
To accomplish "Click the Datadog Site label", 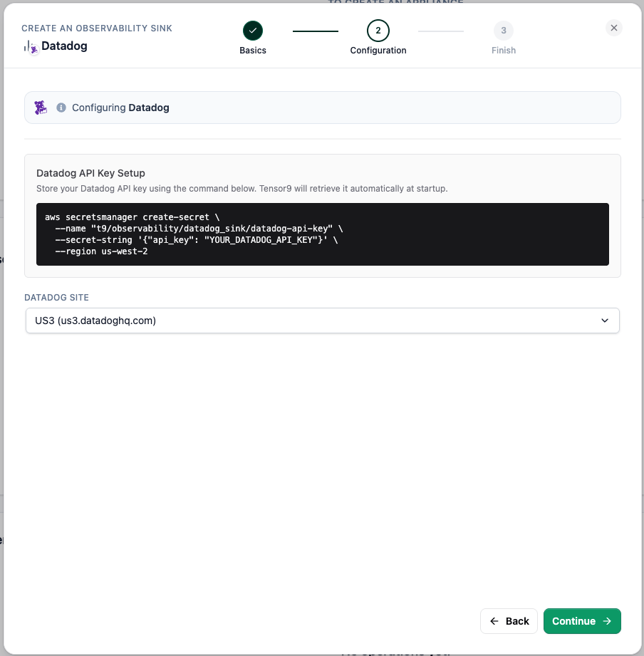I will pyautogui.click(x=56, y=298).
